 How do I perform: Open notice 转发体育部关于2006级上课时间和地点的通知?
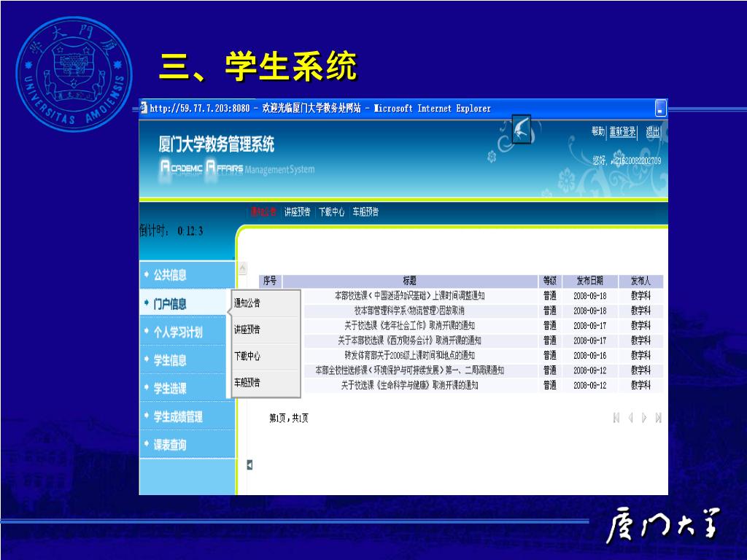coord(410,355)
